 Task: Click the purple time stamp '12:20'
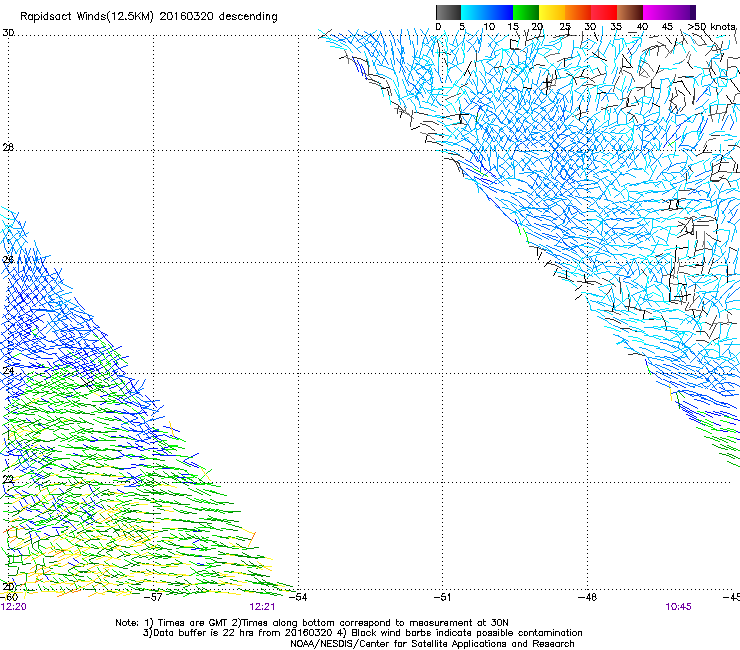point(14,607)
